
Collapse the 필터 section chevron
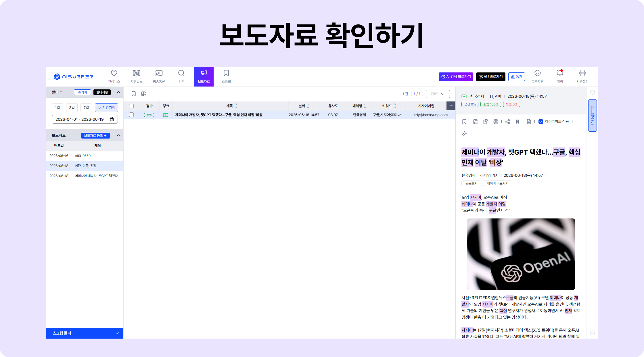118,92
